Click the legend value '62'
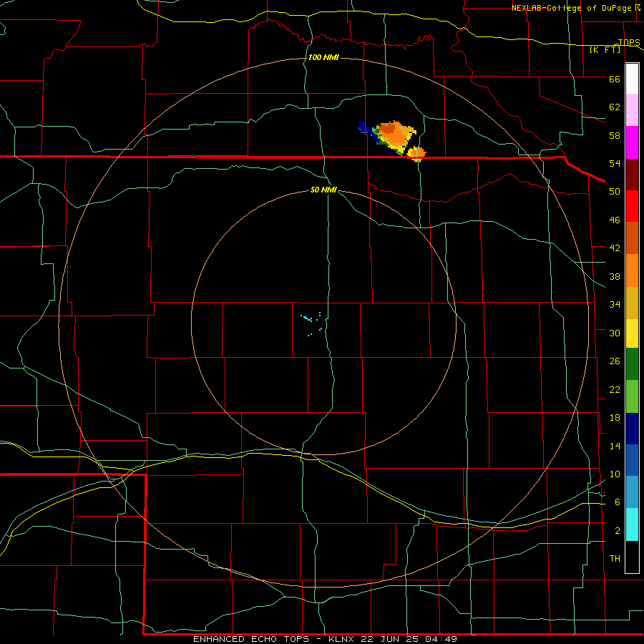 pyautogui.click(x=615, y=107)
